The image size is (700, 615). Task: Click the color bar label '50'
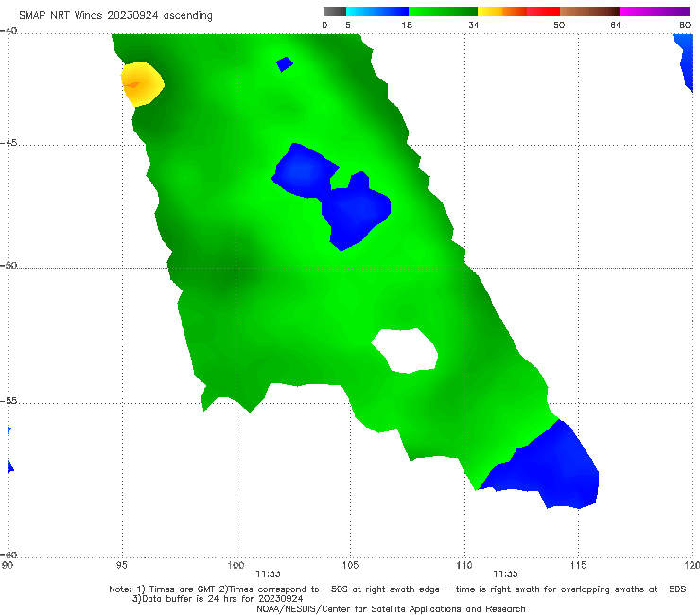click(x=559, y=25)
